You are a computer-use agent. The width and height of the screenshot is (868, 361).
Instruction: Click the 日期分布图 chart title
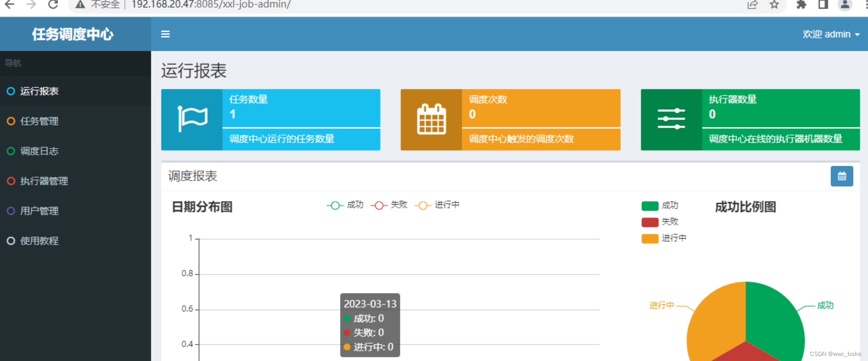point(202,207)
